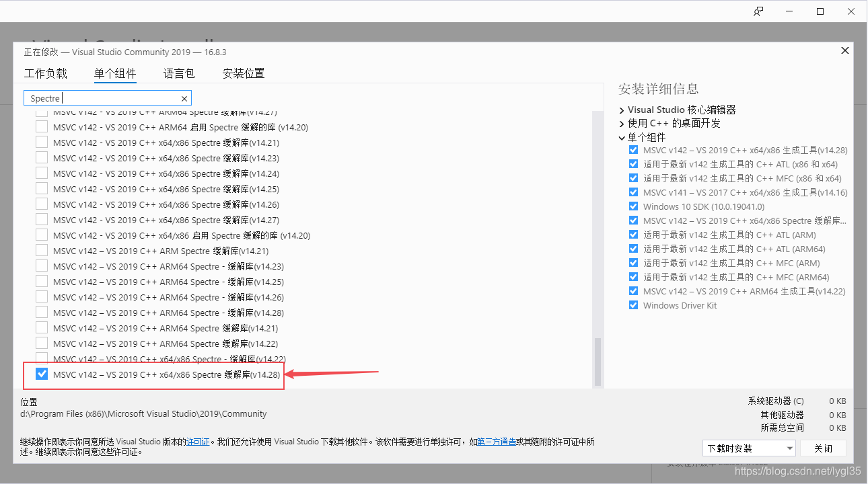The height and width of the screenshot is (484, 868).
Task: Open the 第三方通告 link
Action: (x=497, y=442)
